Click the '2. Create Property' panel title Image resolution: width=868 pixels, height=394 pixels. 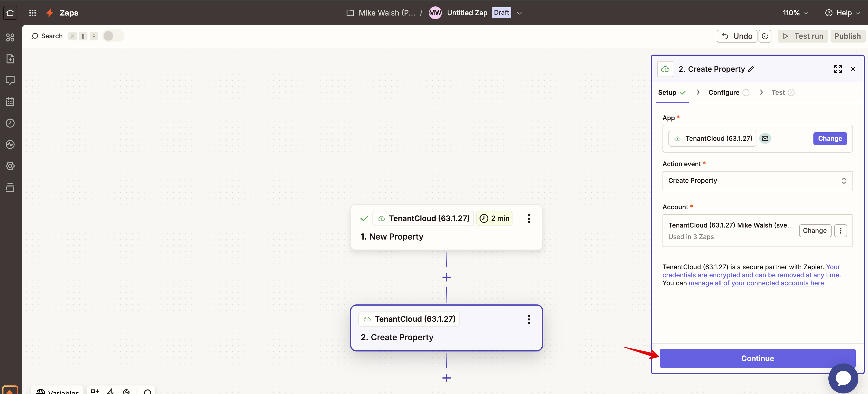click(711, 69)
